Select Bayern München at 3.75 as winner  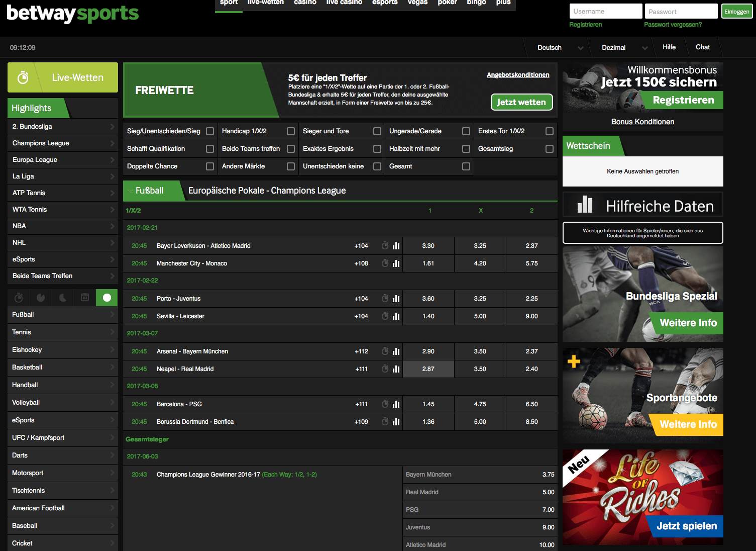(x=480, y=475)
